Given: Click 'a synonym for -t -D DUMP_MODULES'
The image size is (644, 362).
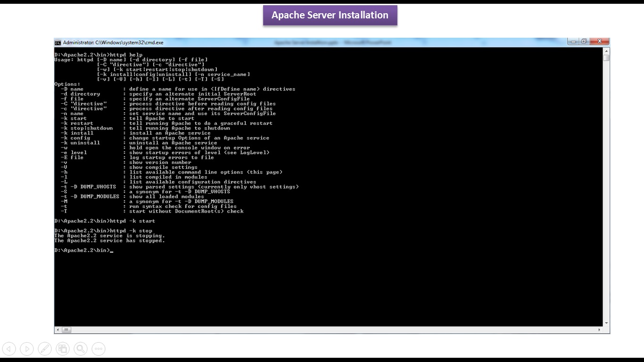Looking at the screenshot, I should pos(182,201).
